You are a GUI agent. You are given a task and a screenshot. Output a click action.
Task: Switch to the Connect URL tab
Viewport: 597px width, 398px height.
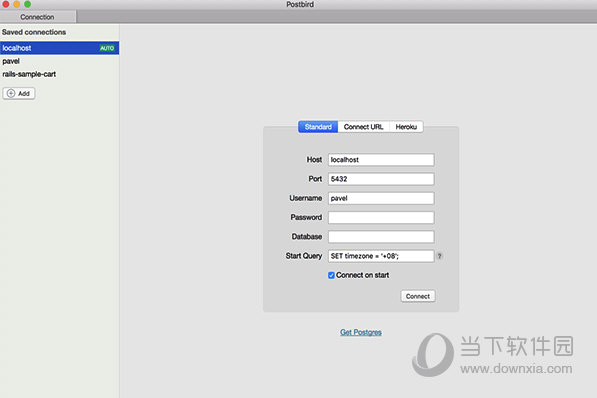tap(363, 127)
